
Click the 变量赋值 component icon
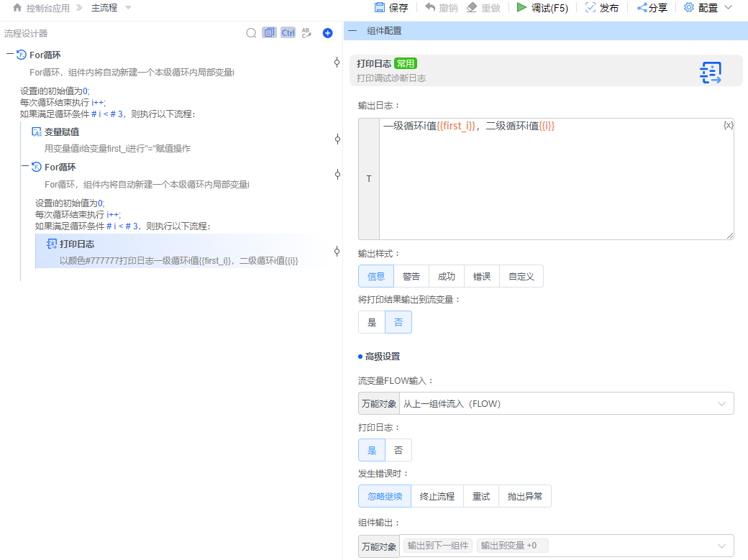tap(36, 132)
